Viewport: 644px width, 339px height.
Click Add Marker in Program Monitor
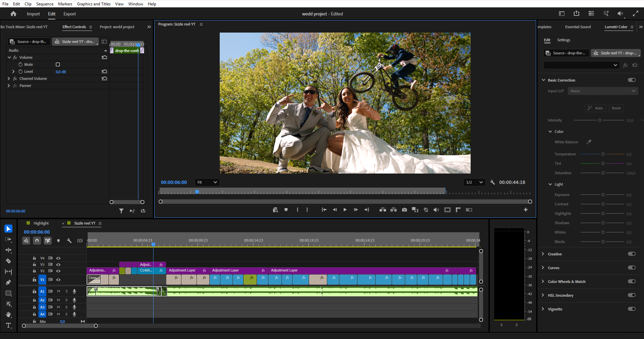[x=286, y=210]
